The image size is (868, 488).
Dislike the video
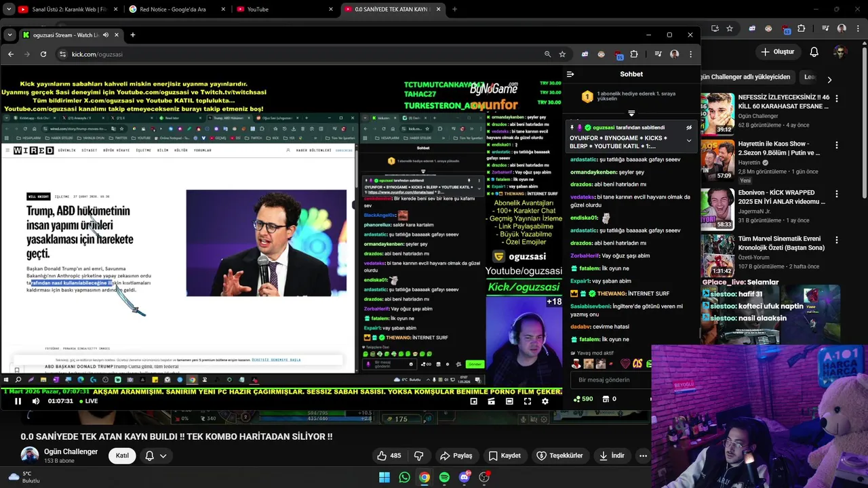[x=418, y=455]
